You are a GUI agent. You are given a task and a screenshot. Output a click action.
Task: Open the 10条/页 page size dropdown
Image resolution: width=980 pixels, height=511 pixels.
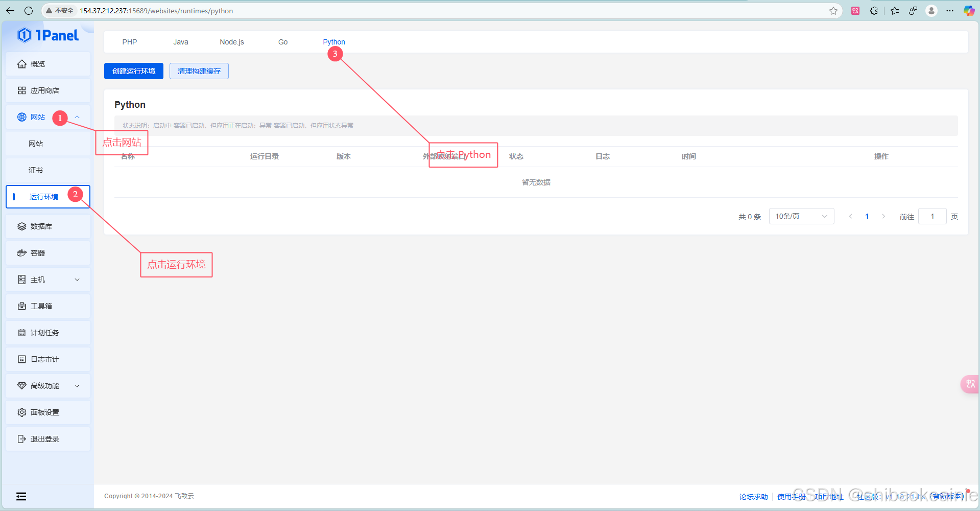[801, 216]
